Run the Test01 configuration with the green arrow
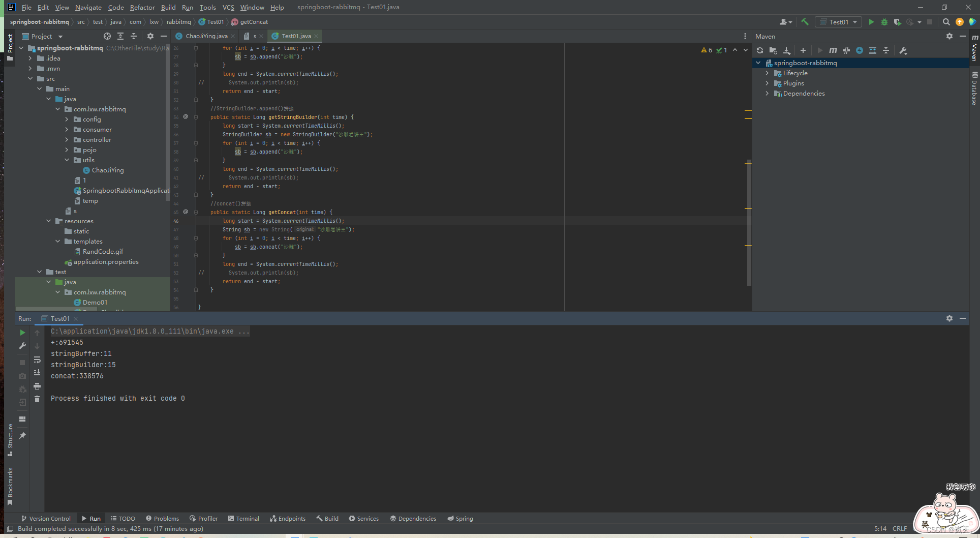This screenshot has height=538, width=980. (871, 22)
